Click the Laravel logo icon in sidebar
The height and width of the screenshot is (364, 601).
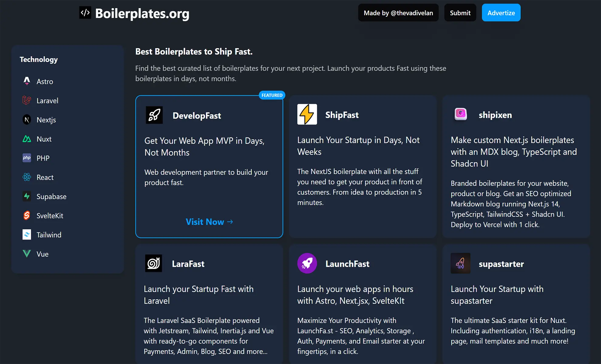[x=27, y=100]
